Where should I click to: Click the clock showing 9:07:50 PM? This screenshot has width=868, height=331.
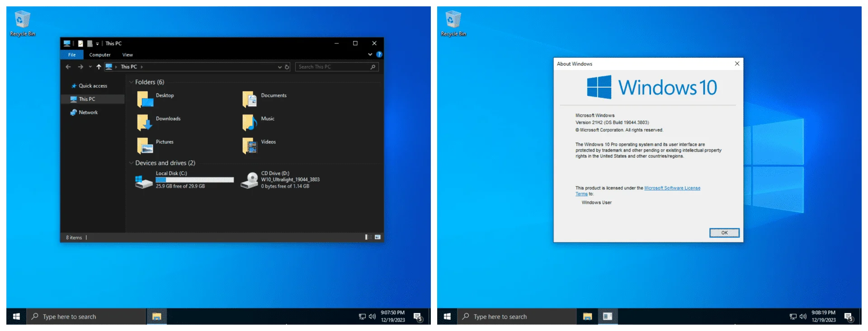tap(392, 317)
